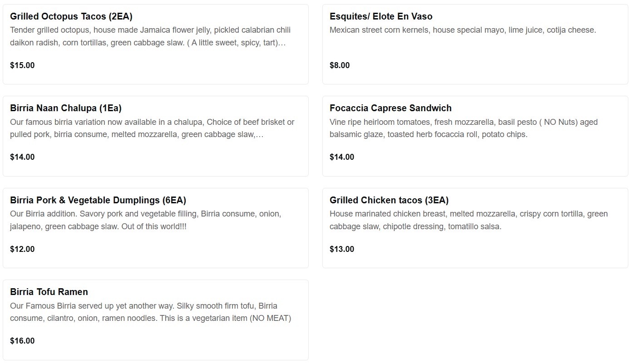Click the $13.00 chicken tacos price
The width and height of the screenshot is (632, 364).
[x=342, y=249]
